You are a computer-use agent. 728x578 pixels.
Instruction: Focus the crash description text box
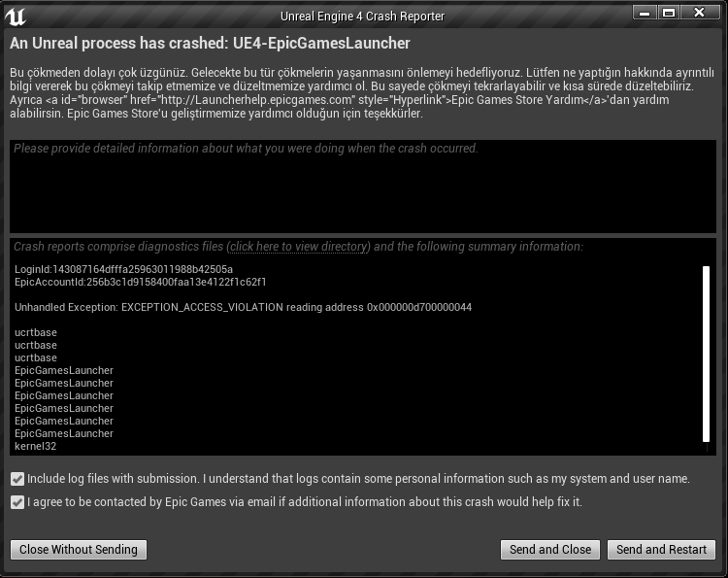pos(363,187)
